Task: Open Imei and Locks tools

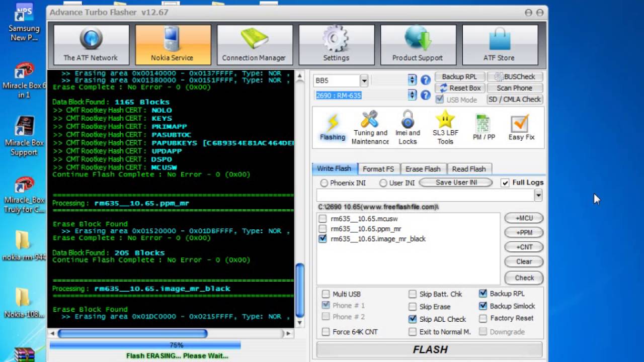Action: (408, 128)
